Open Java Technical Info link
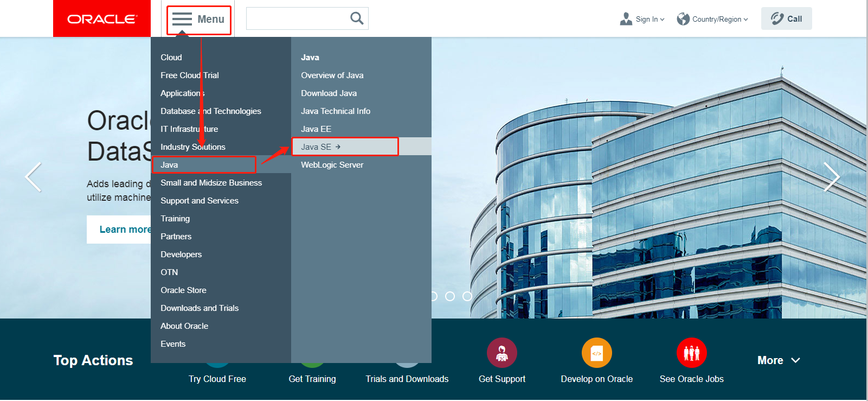Viewport: 868px width, 401px height. click(x=336, y=111)
